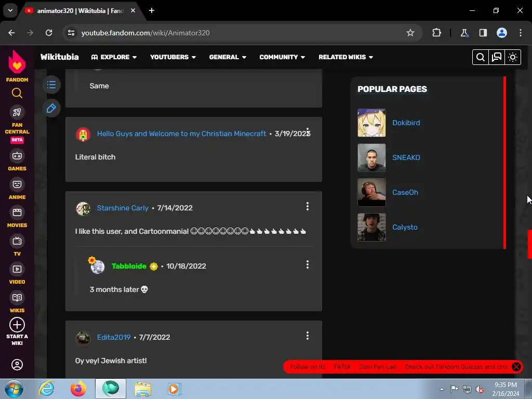Image resolution: width=532 pixels, height=399 pixels.
Task: Expand the GENERAL dropdown menu
Action: 228,57
